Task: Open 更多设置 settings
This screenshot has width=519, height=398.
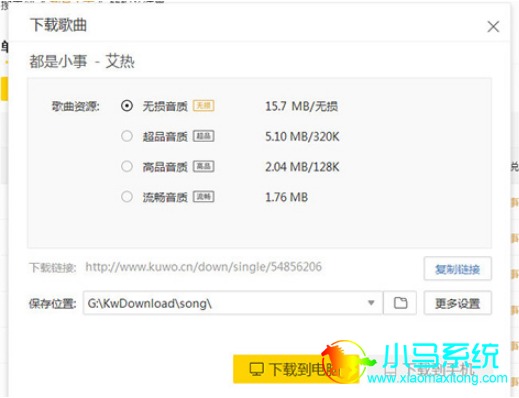Action: click(x=457, y=303)
